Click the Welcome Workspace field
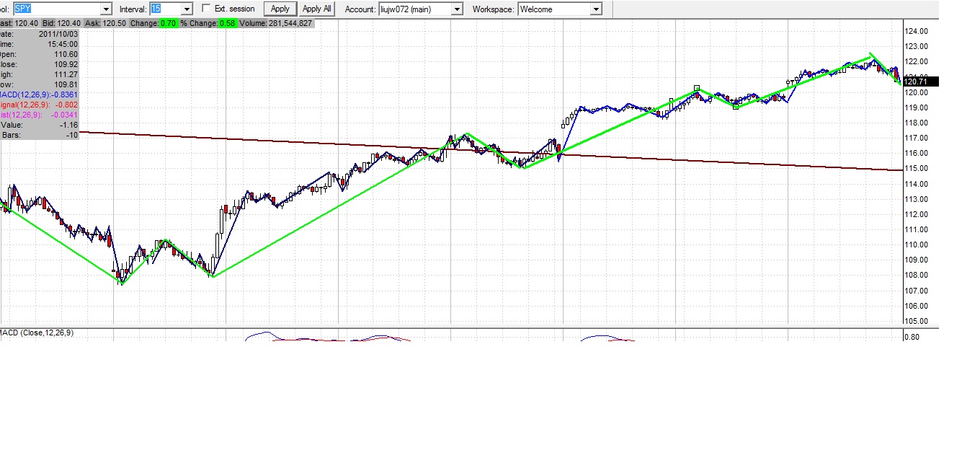 coord(554,9)
